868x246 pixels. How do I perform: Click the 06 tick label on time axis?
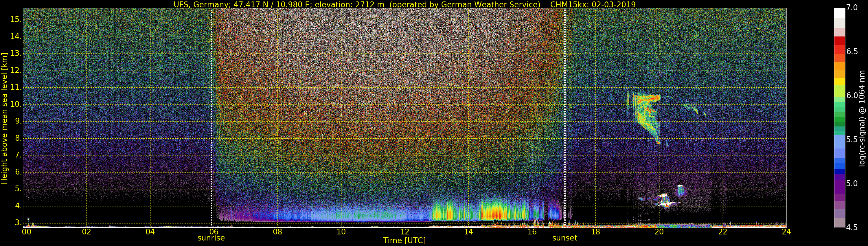[214, 232]
